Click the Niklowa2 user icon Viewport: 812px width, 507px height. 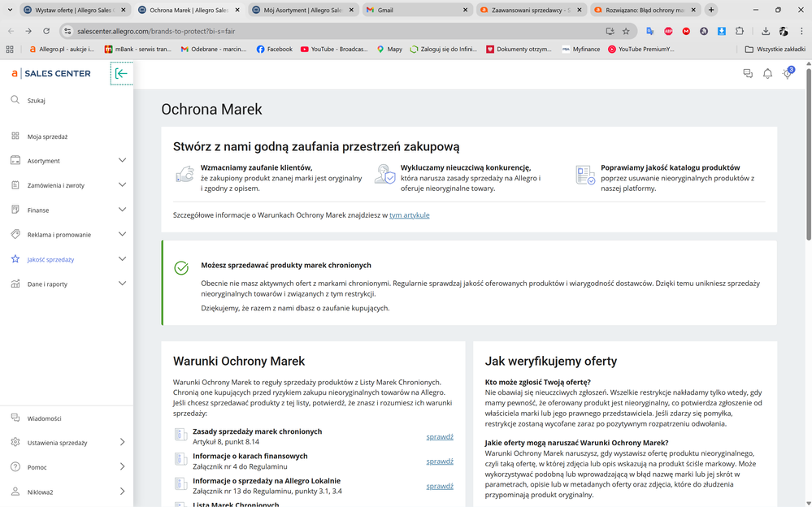(x=15, y=491)
